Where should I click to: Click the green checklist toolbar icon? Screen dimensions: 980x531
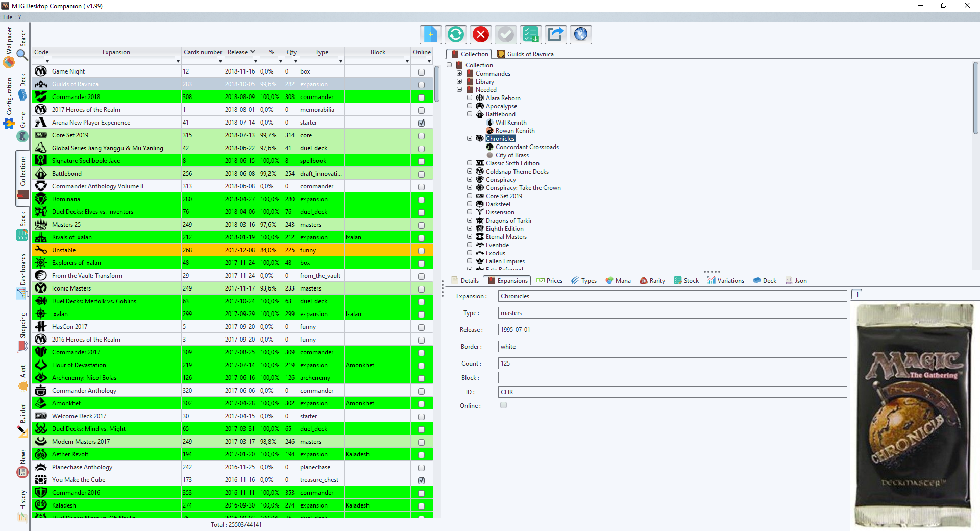click(531, 35)
